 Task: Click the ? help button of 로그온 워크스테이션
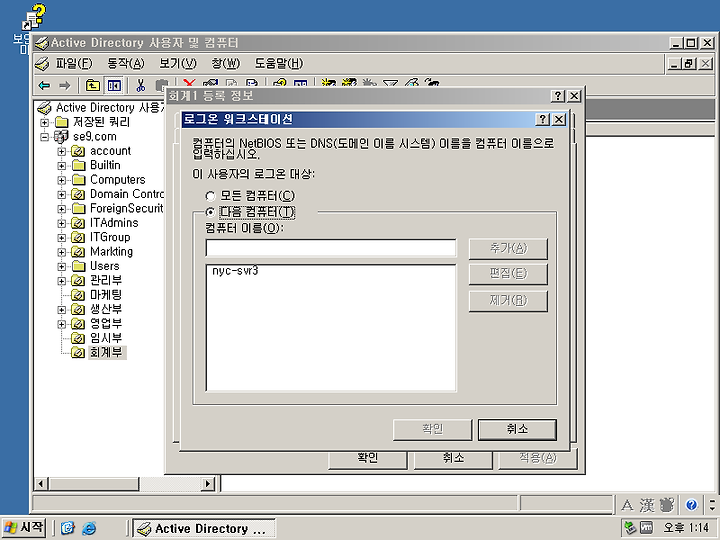coord(543,119)
